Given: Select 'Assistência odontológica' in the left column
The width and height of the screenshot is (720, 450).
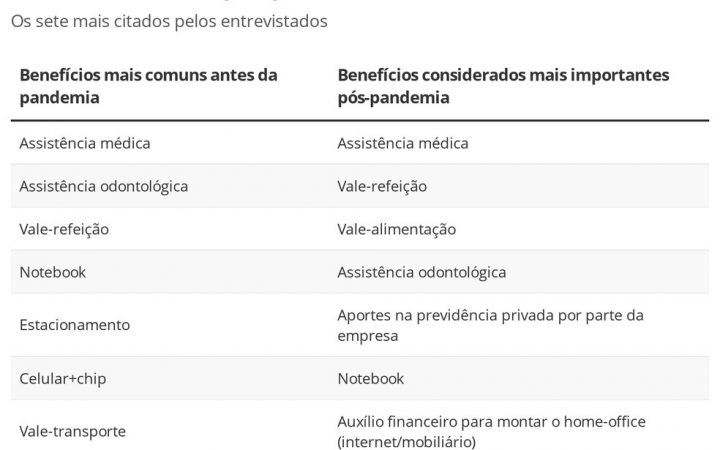Looking at the screenshot, I should tap(104, 186).
